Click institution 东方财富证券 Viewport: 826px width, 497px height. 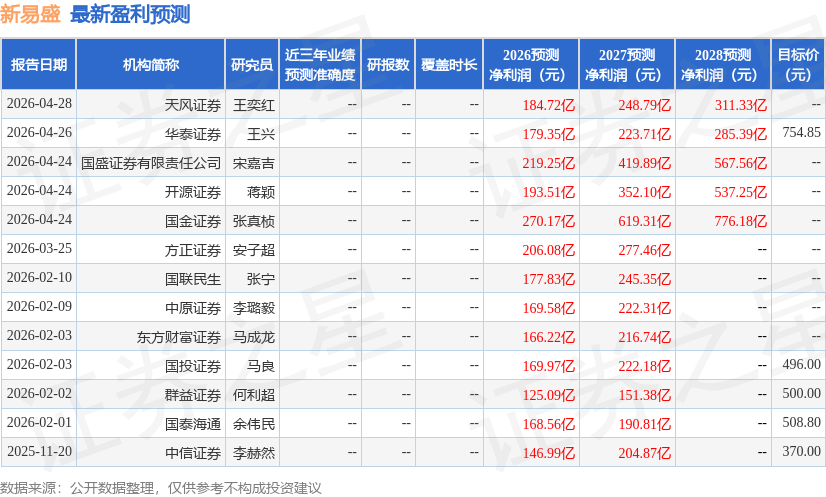pyautogui.click(x=179, y=337)
